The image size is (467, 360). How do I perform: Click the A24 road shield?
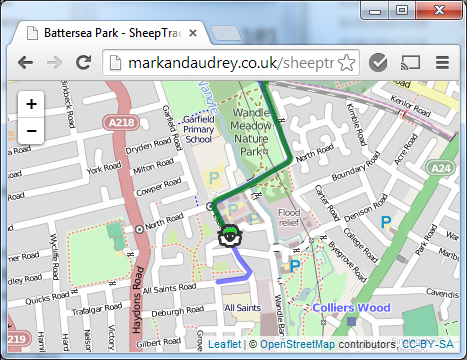(x=440, y=168)
